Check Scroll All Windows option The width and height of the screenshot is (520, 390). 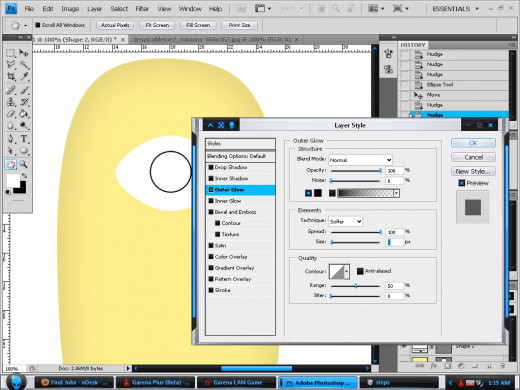(x=38, y=25)
